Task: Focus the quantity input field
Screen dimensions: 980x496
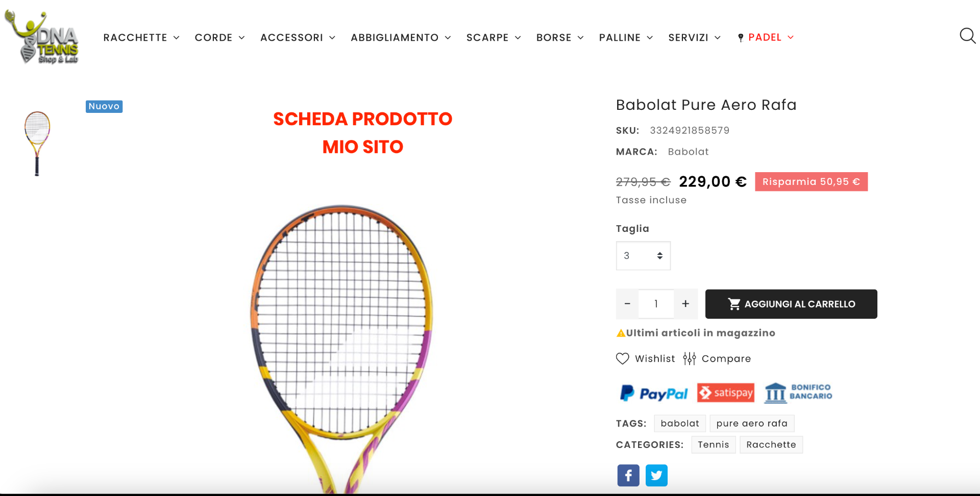Action: (656, 304)
